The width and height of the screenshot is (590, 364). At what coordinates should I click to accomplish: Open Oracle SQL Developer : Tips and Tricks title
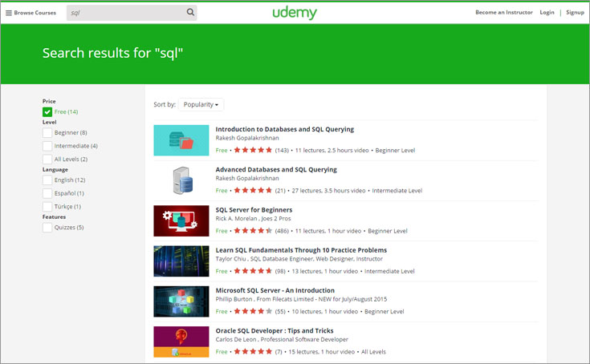click(275, 330)
